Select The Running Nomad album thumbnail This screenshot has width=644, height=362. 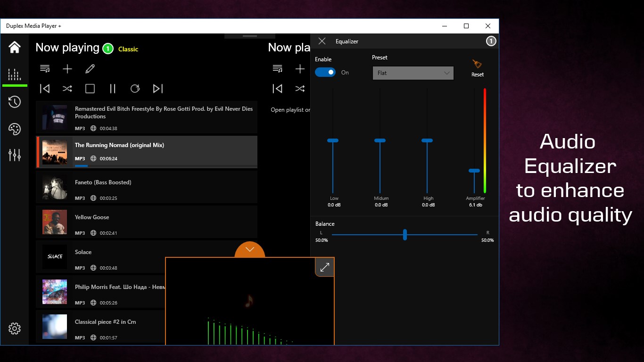[x=55, y=152]
